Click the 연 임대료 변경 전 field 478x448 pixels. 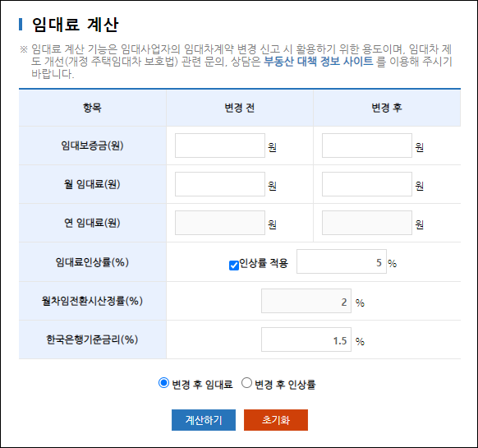(220, 223)
